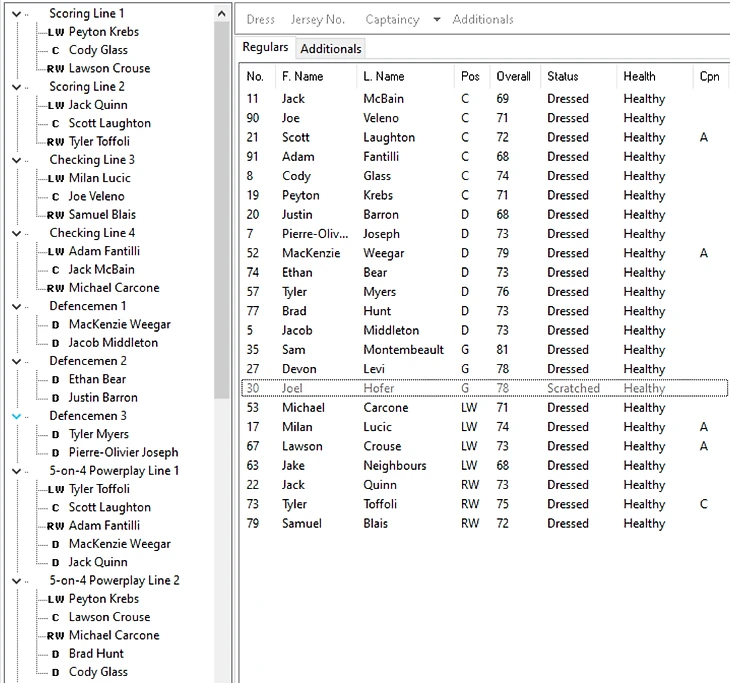Click the Captaincy toolbar button
The width and height of the screenshot is (730, 683).
pyautogui.click(x=392, y=20)
